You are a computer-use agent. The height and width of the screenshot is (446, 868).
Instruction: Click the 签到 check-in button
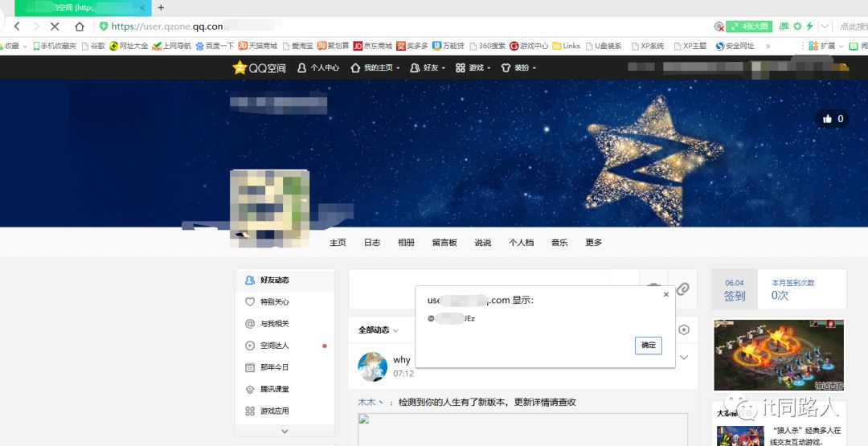[x=734, y=289]
